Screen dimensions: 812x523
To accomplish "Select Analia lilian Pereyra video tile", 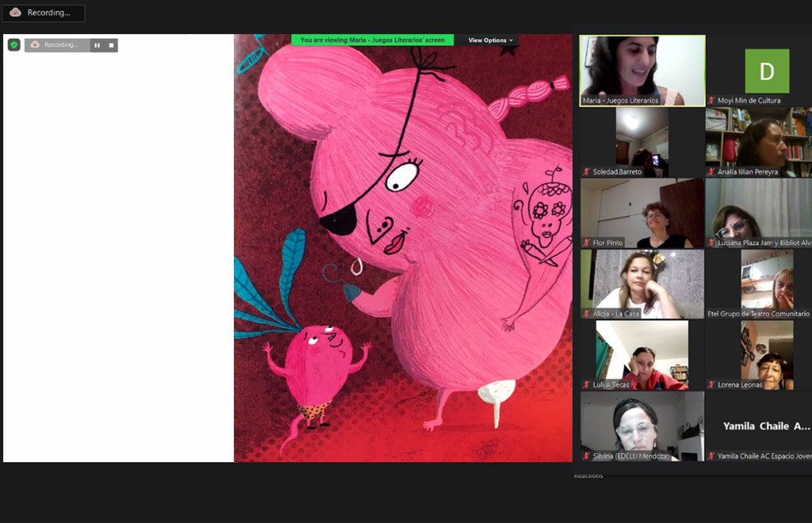I will pos(759,142).
